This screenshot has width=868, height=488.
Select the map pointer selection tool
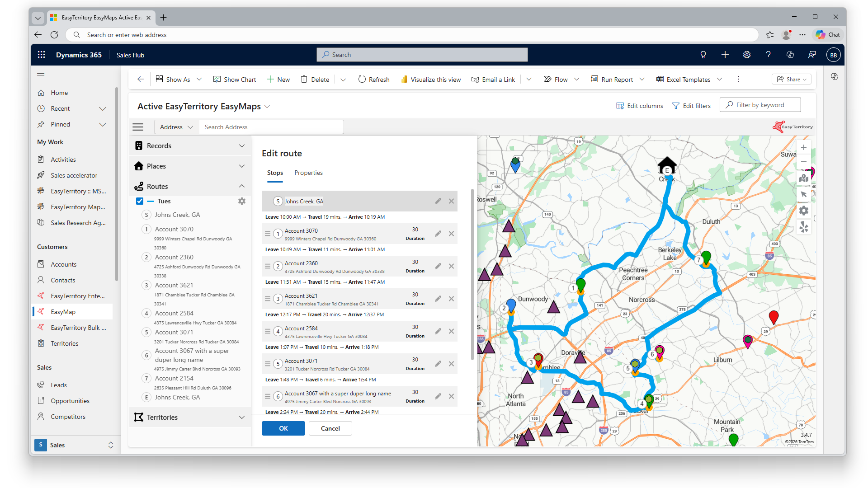tap(803, 194)
